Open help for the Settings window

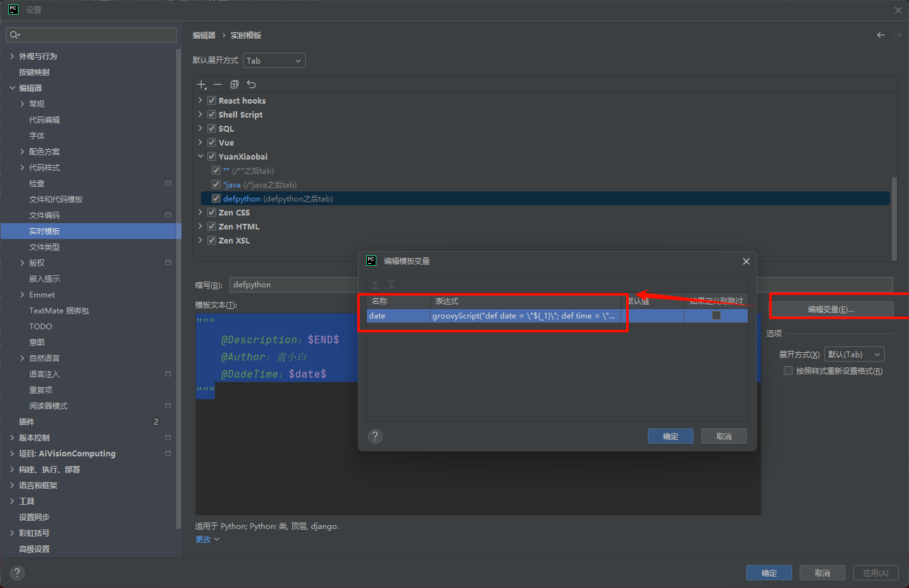point(17,573)
